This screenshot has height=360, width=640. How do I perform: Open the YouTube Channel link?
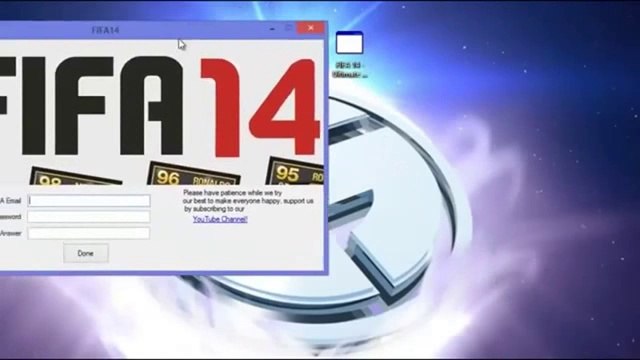220,219
